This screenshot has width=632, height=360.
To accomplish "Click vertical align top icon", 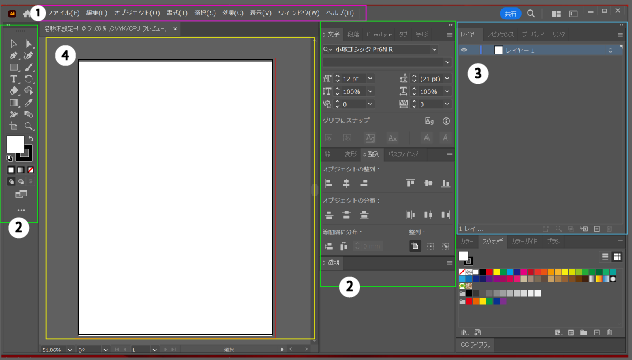I will (x=410, y=183).
